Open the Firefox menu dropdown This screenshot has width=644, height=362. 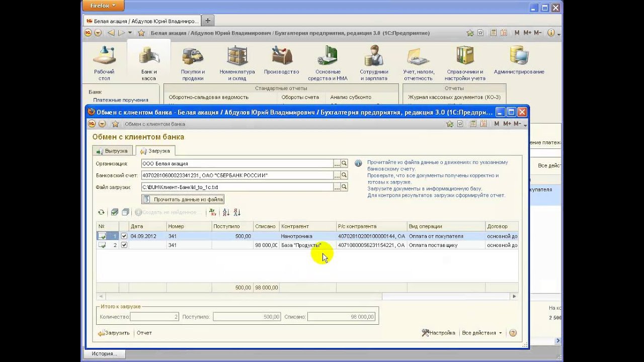103,6
